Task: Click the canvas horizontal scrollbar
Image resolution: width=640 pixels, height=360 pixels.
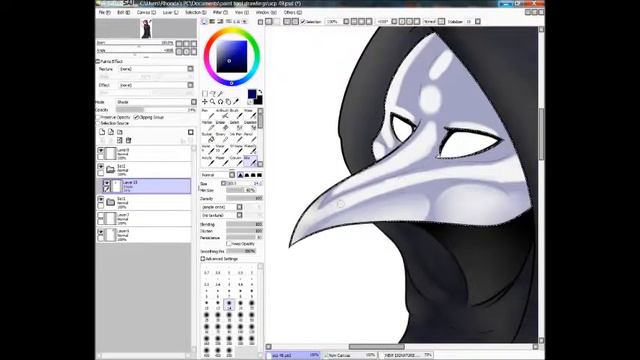Action: tap(376, 347)
